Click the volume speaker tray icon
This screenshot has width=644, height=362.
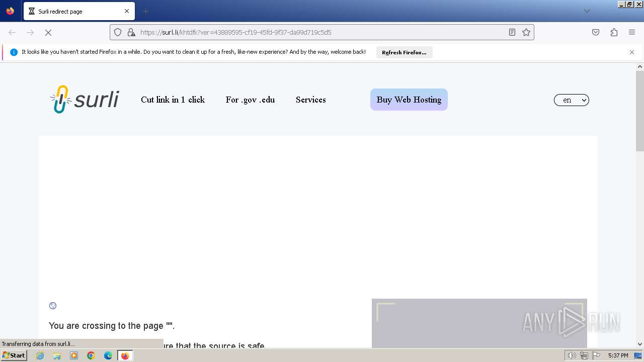tap(572, 355)
